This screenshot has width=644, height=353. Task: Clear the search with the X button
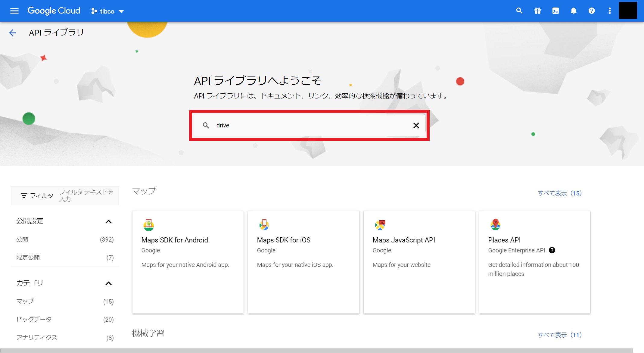click(416, 125)
